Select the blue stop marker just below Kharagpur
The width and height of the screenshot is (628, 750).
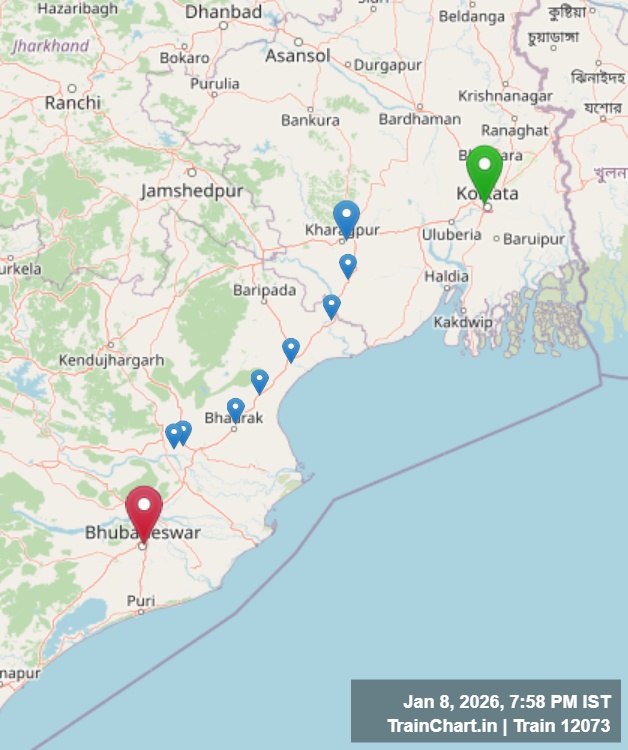[x=348, y=266]
